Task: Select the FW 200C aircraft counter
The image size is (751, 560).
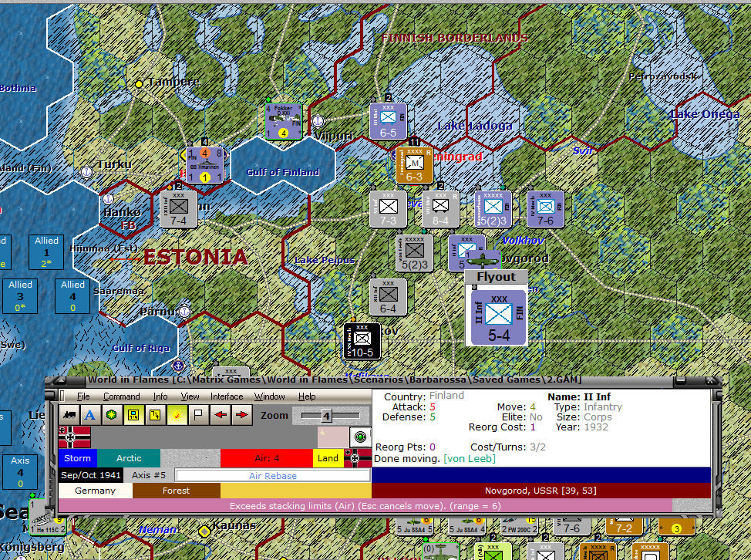Action: click(519, 526)
